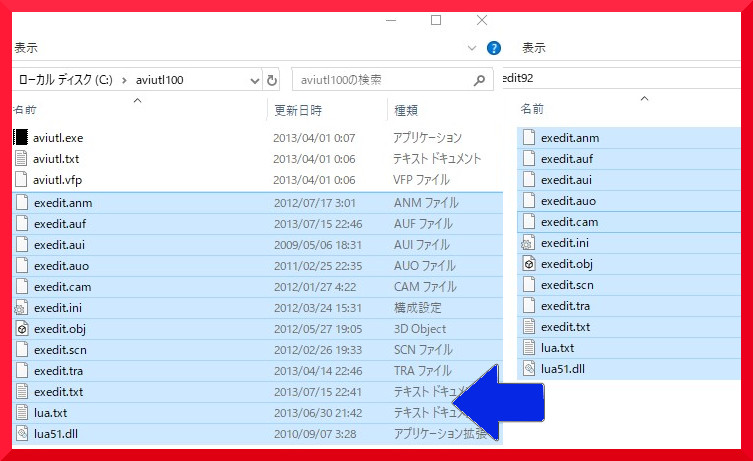The height and width of the screenshot is (461, 753).
Task: Click exedit.tra icon in aviutl100 window
Action: tap(22, 371)
